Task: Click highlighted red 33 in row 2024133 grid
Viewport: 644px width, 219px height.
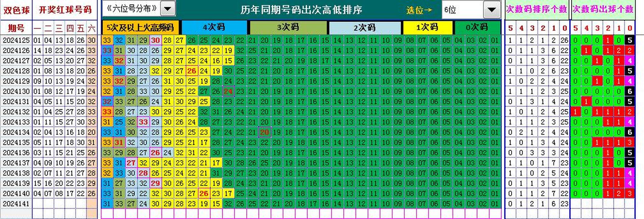Action: (143, 122)
